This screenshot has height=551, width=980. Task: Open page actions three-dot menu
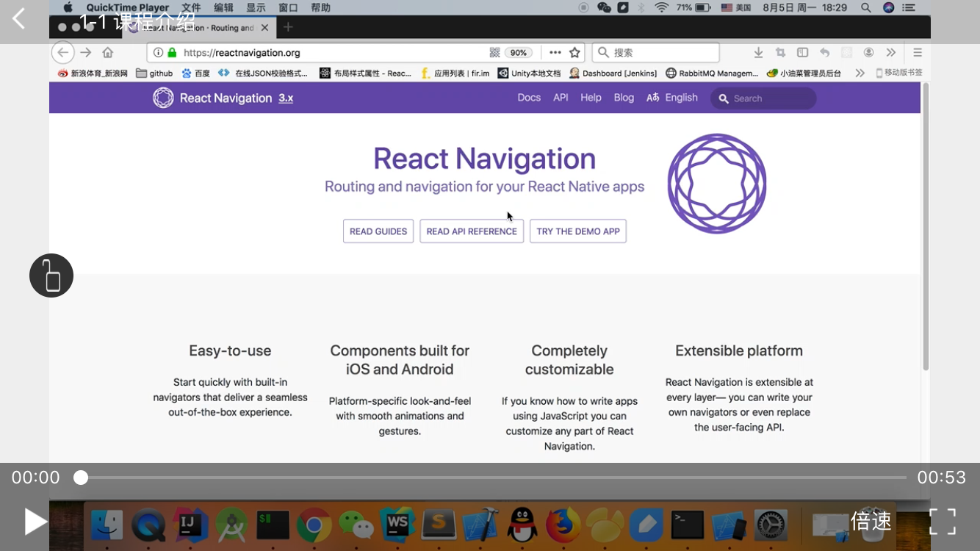click(555, 53)
